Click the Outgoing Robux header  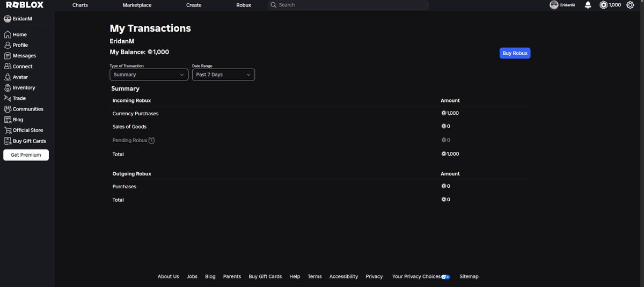click(x=131, y=174)
